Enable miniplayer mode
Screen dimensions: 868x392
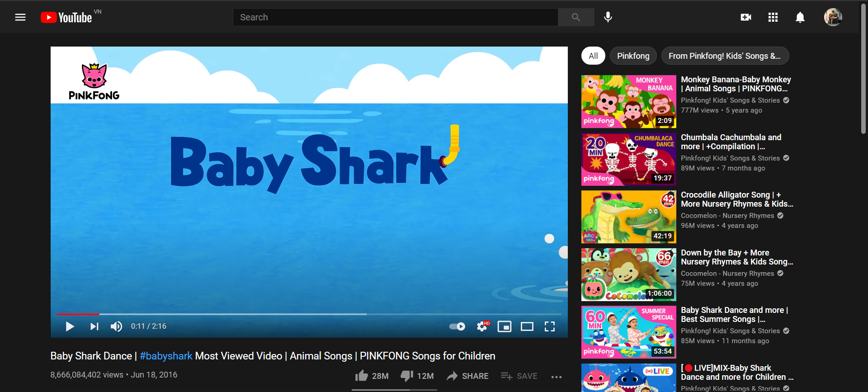pyautogui.click(x=505, y=326)
